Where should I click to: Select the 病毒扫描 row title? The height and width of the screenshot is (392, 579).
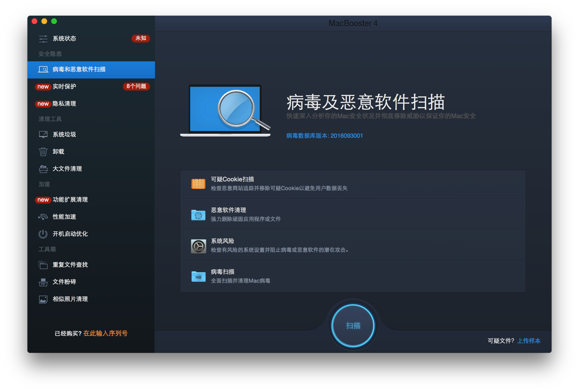pyautogui.click(x=223, y=272)
